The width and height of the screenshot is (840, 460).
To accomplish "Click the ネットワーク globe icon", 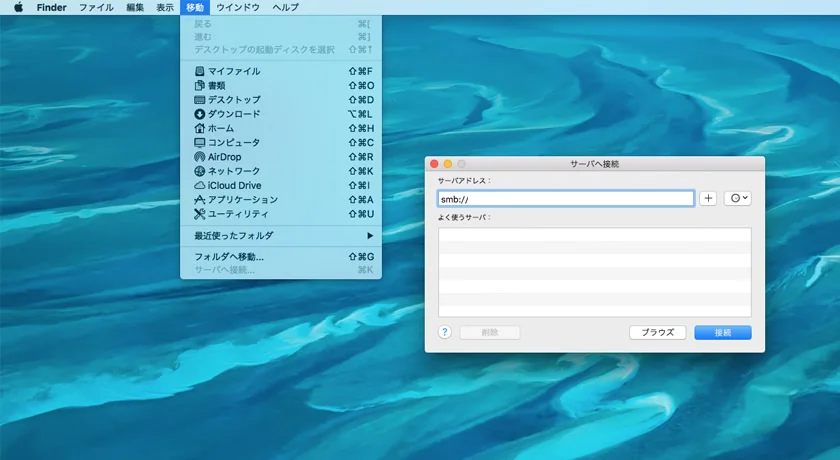I will [x=199, y=171].
